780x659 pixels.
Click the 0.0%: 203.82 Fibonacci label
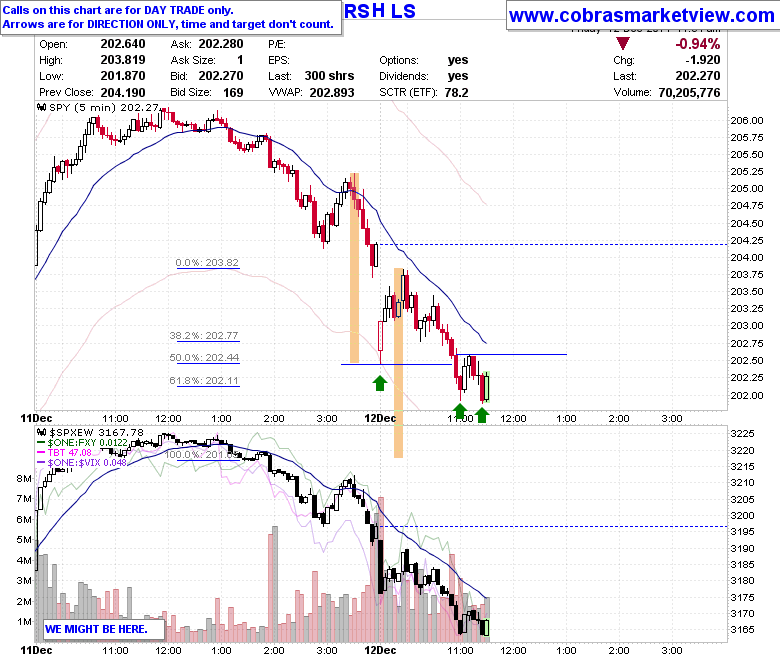point(207,263)
